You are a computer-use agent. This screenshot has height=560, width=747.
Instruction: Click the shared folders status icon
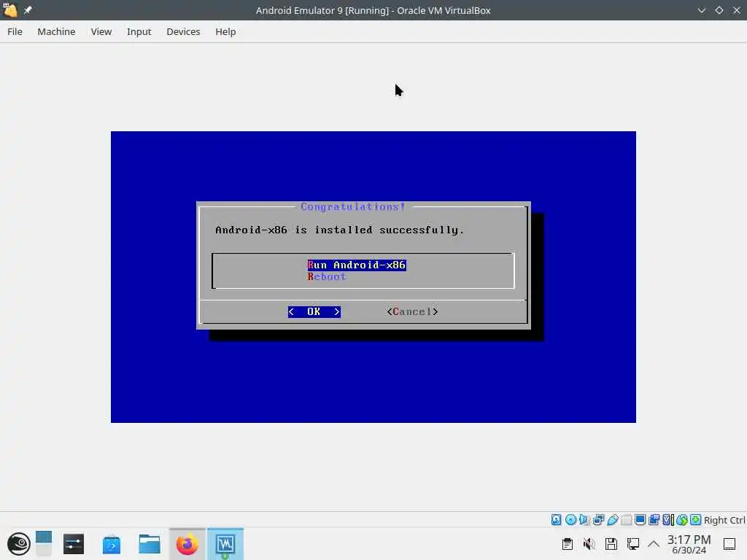(x=627, y=520)
